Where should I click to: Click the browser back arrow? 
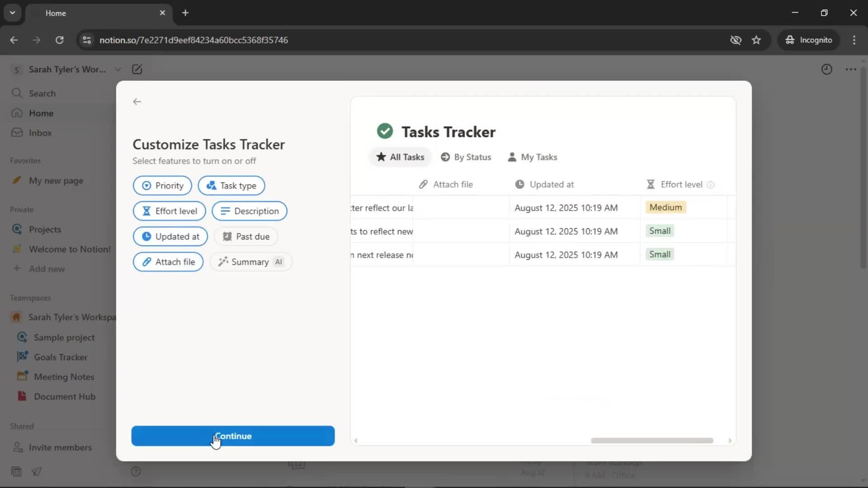pyautogui.click(x=14, y=40)
